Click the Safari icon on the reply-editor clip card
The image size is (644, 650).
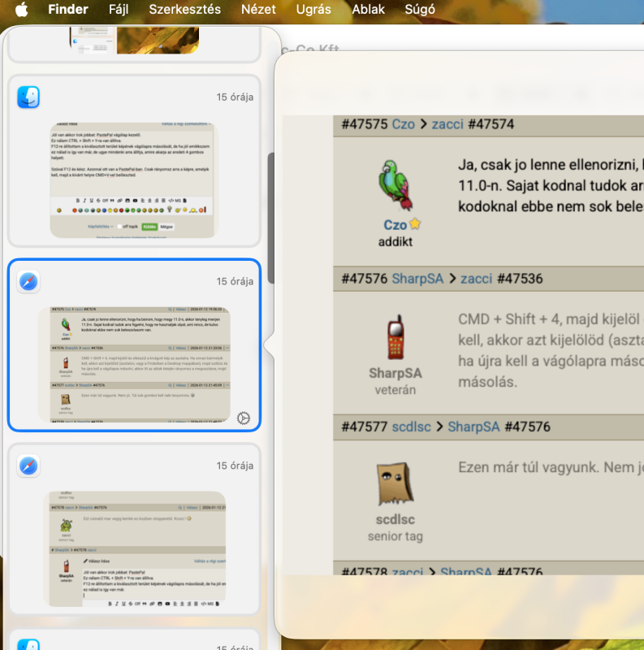coord(28,466)
